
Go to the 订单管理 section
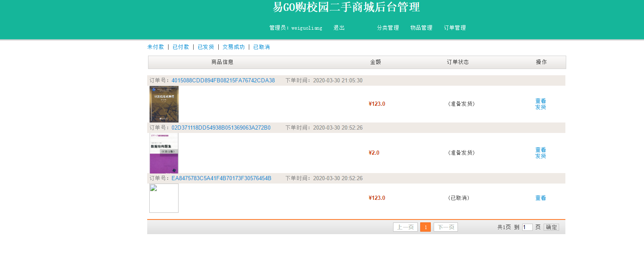[x=455, y=28]
